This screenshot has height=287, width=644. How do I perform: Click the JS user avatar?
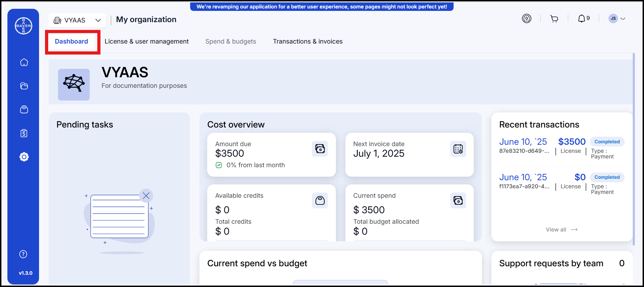613,18
